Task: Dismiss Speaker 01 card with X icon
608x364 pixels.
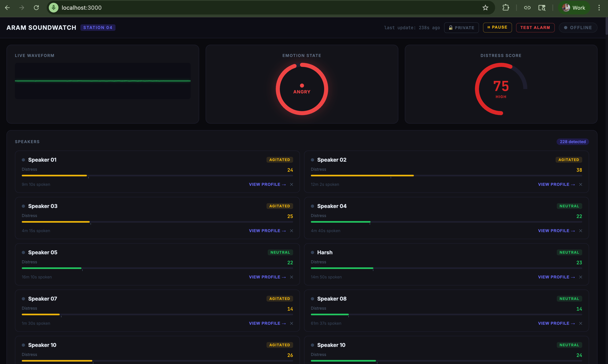Action: [292, 184]
